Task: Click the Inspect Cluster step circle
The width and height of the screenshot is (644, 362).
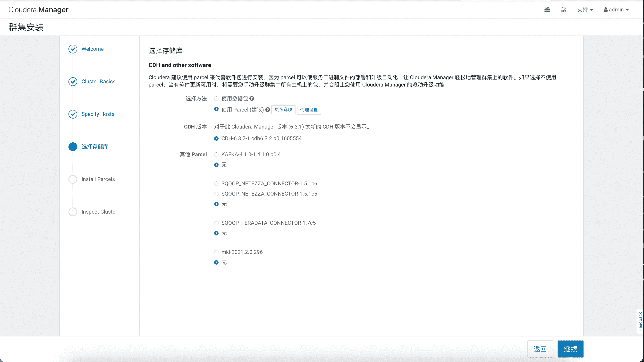Action: [73, 212]
